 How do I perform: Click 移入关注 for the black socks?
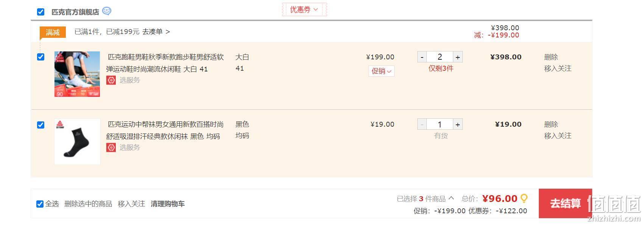[x=558, y=136]
